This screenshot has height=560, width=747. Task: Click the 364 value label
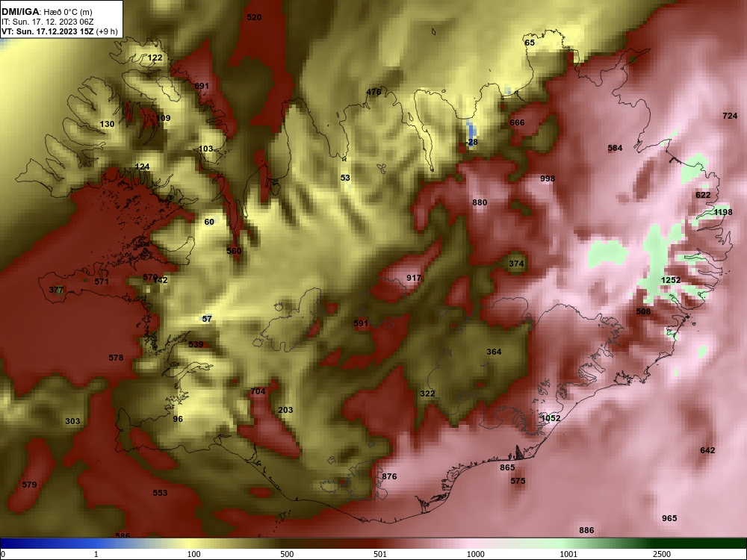(x=494, y=352)
